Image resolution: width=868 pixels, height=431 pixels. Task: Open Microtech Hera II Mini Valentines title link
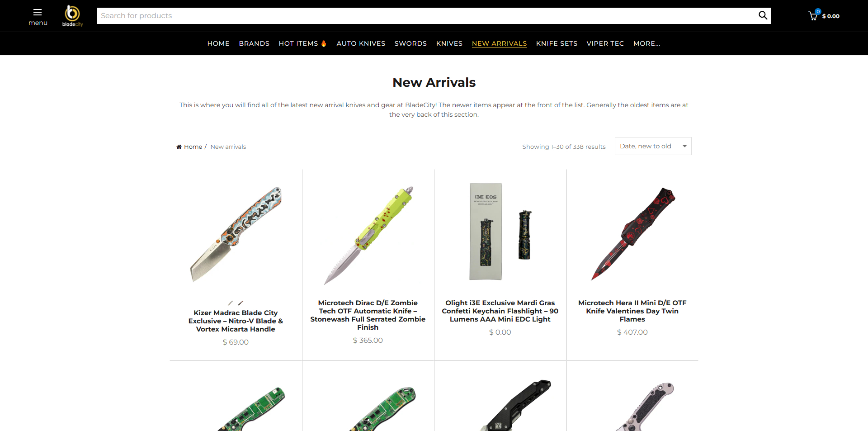click(632, 311)
